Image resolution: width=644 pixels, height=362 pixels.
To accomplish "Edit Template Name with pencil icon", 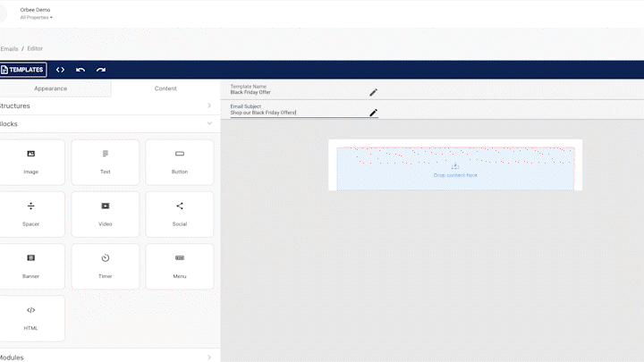I will (x=373, y=92).
